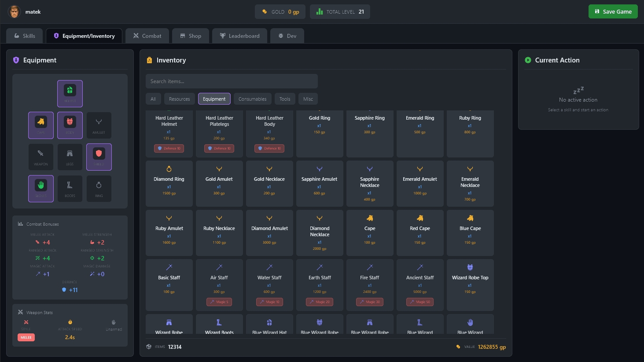
Task: Filter inventory by Consumables
Action: (252, 99)
